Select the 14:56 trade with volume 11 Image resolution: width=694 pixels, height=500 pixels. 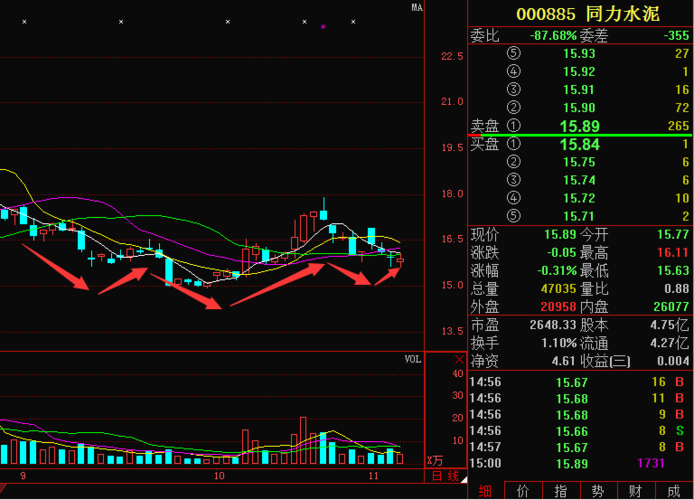(579, 398)
